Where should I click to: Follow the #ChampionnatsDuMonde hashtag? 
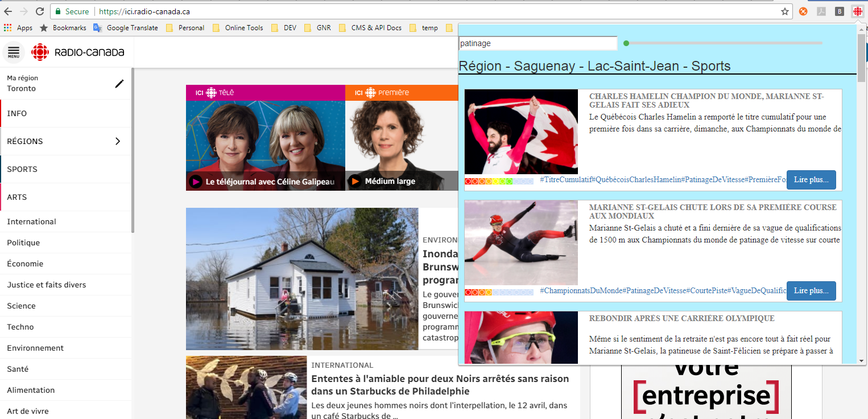tap(581, 291)
